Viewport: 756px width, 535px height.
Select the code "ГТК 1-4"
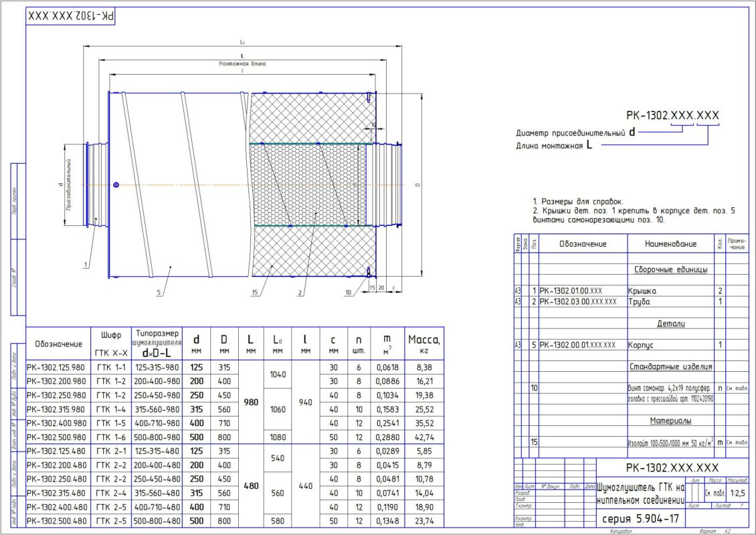111,409
